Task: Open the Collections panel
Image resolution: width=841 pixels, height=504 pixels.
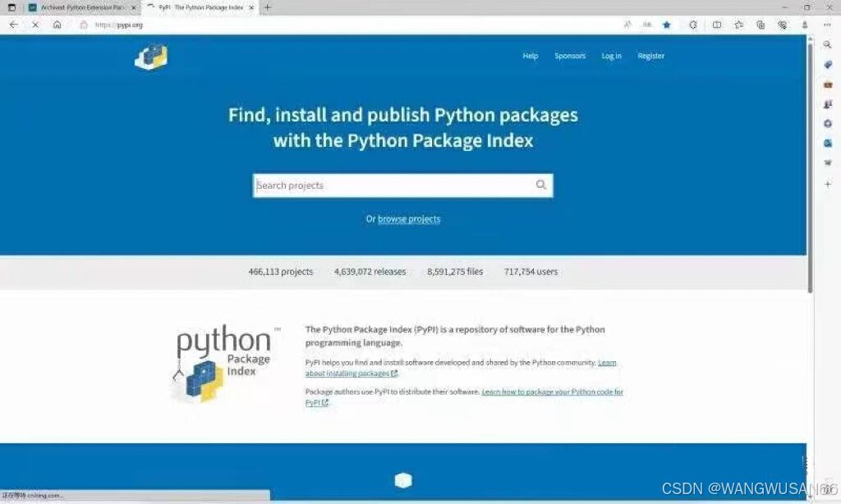Action: pyautogui.click(x=761, y=25)
